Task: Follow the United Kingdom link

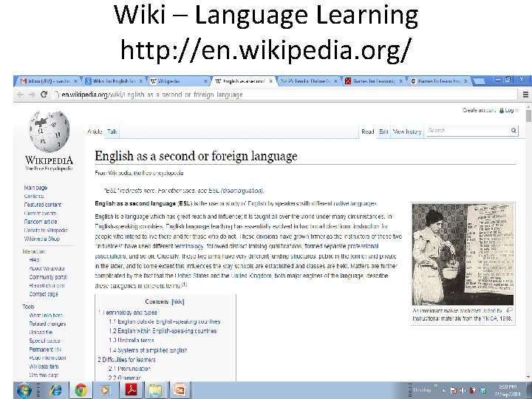Action: (x=251, y=276)
